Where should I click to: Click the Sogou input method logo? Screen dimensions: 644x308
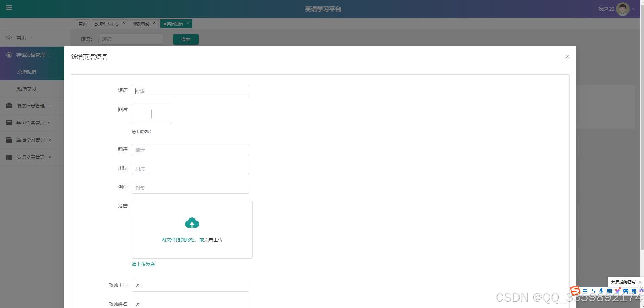[575, 291]
